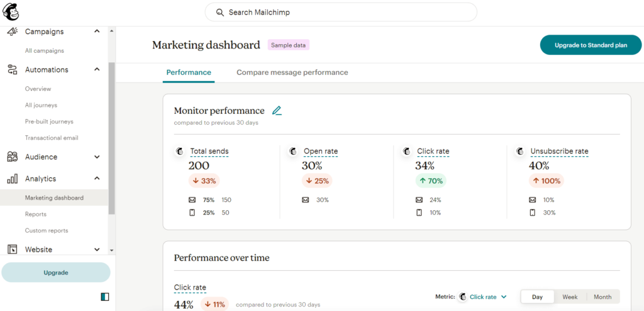
Task: Click Click rate label under Performance over time
Action: pos(190,288)
